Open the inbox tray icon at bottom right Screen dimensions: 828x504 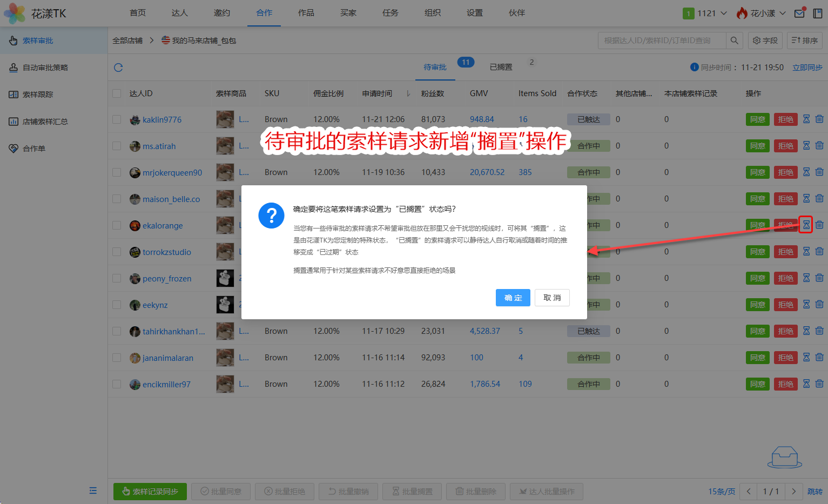pyautogui.click(x=784, y=457)
